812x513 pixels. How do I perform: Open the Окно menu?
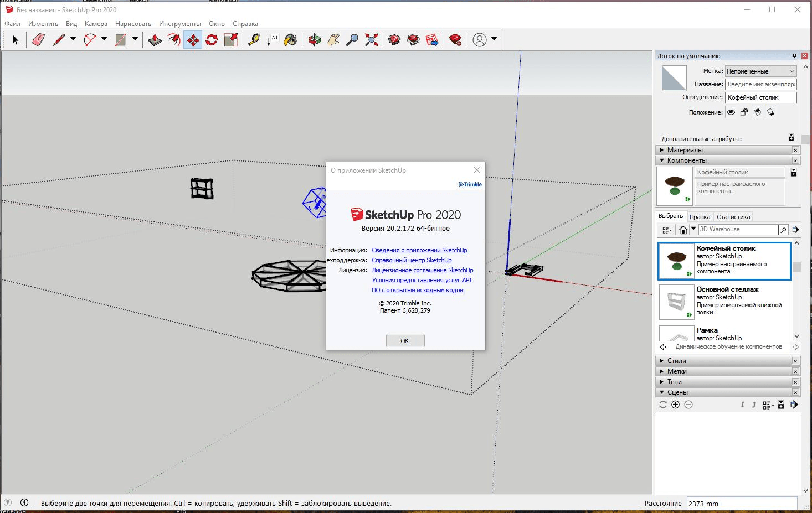click(x=217, y=23)
